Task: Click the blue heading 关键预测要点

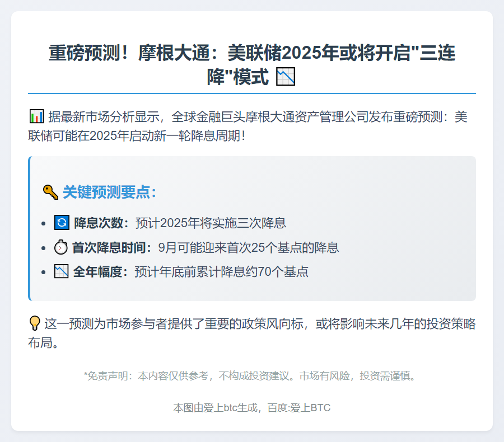Action: point(109,192)
